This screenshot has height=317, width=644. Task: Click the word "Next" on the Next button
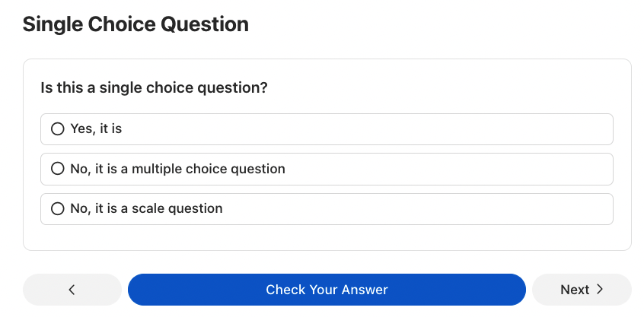coord(575,290)
